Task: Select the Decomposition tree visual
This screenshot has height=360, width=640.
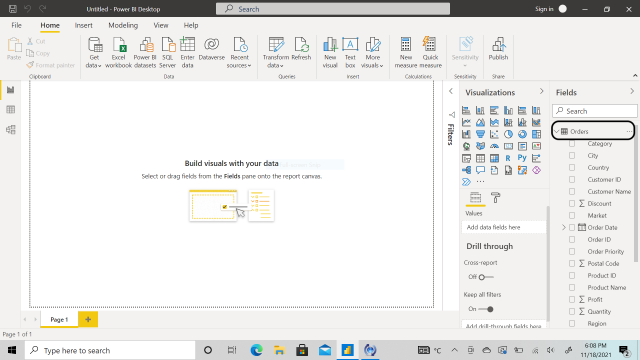Action: click(466, 170)
